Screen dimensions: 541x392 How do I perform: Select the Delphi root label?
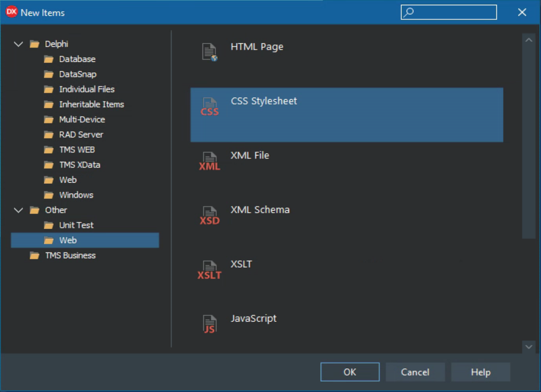[56, 44]
